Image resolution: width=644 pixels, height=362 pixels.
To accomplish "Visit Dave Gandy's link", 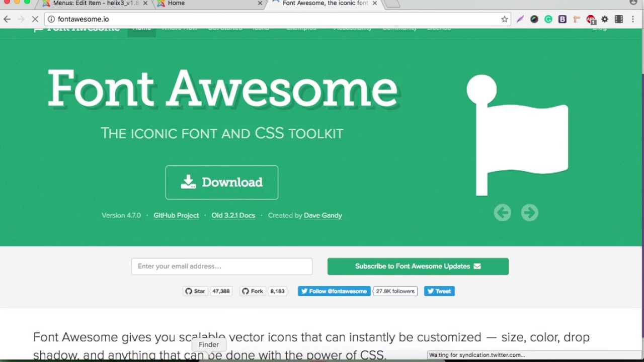I will click(x=323, y=215).
